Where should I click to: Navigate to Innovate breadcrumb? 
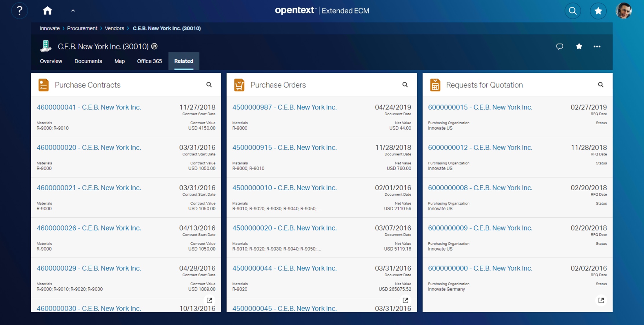50,28
